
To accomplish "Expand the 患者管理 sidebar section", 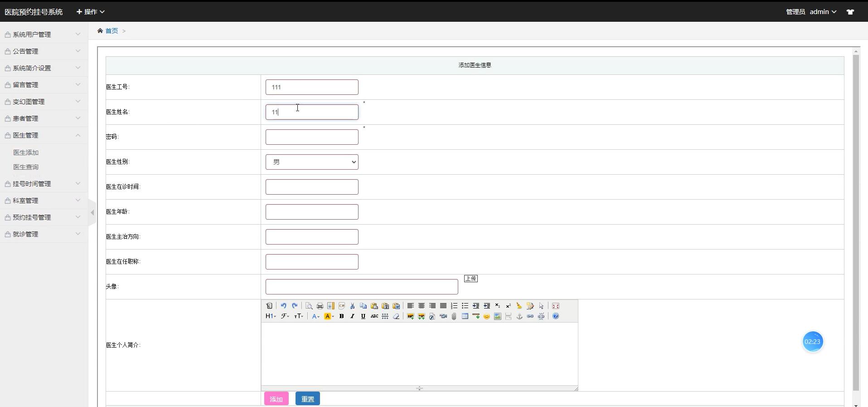I will [44, 118].
